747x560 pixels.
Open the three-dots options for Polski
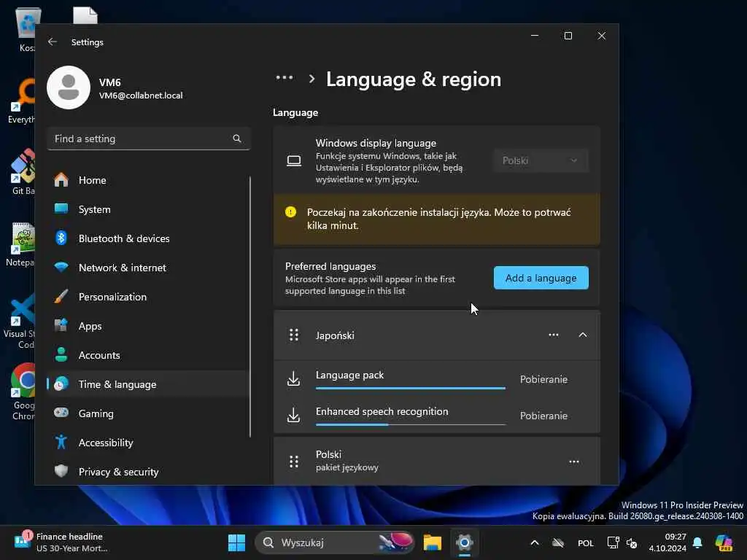(574, 462)
